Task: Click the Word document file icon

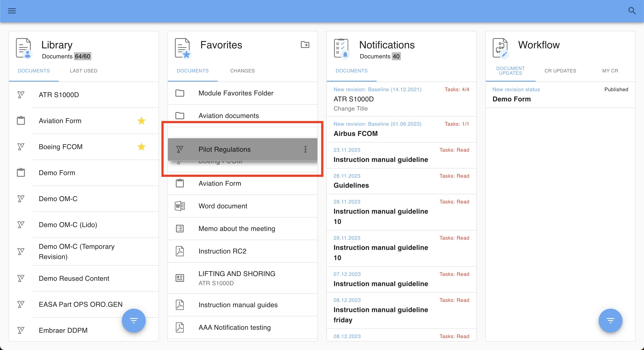Action: [180, 206]
